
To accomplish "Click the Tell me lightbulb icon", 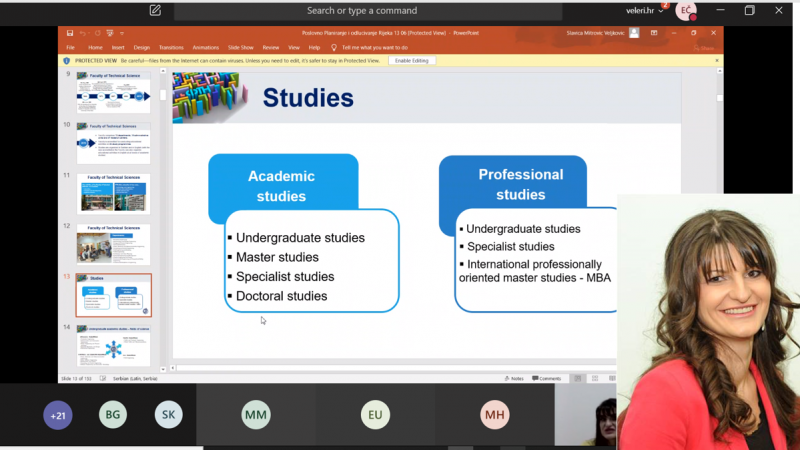I will [x=335, y=47].
